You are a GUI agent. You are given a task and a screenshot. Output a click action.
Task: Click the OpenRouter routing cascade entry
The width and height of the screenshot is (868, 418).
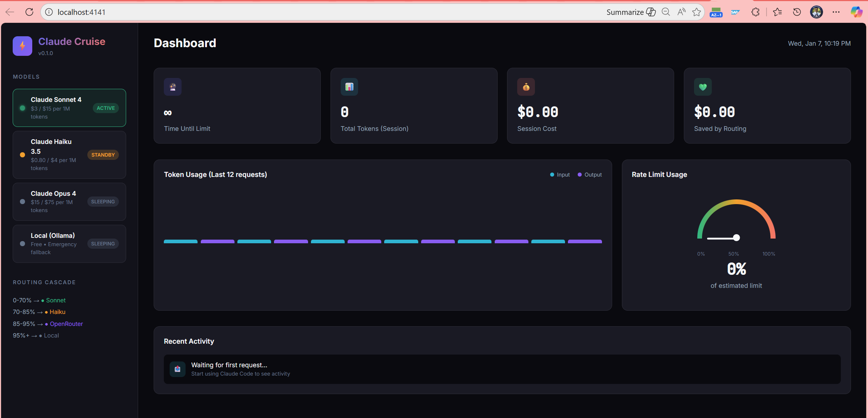(48, 324)
